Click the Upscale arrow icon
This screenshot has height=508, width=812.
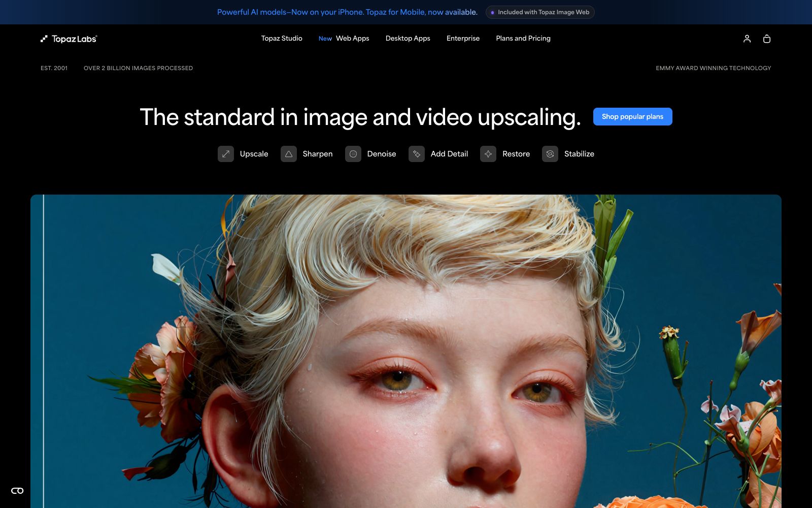[226, 154]
